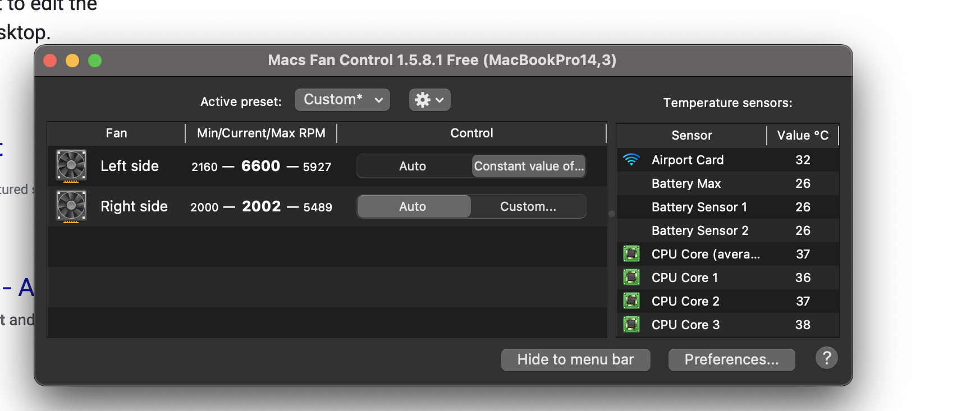Click Hide to menu bar button
This screenshot has width=980, height=411.
pyautogui.click(x=575, y=359)
